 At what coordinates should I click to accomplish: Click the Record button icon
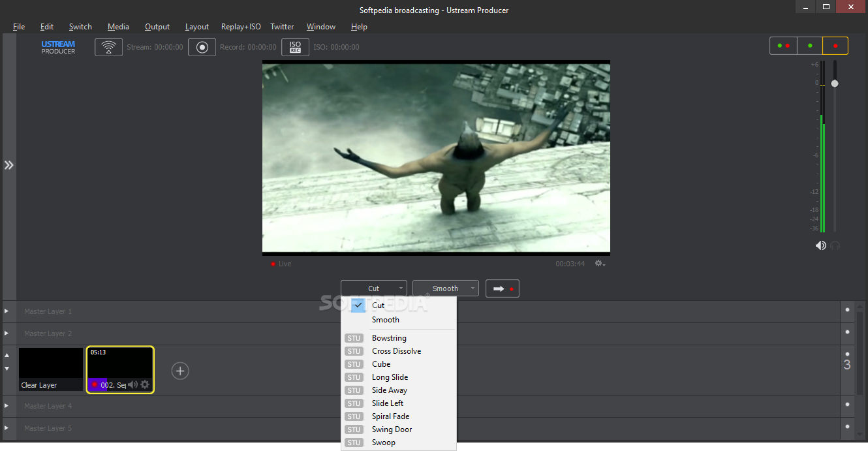tap(202, 47)
